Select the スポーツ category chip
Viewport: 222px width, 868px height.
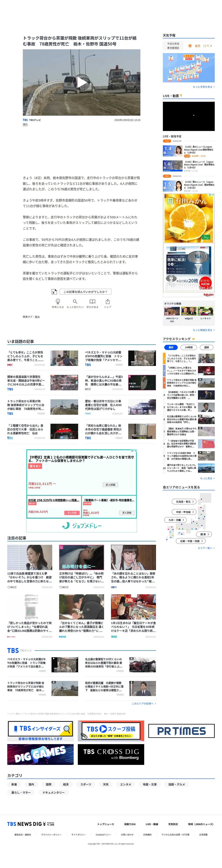[x=86, y=784]
